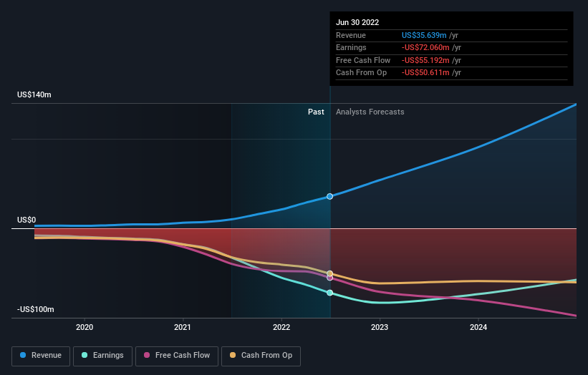Viewport: 588px width, 375px height.
Task: Toggle the Earnings legend series
Action: (102, 356)
